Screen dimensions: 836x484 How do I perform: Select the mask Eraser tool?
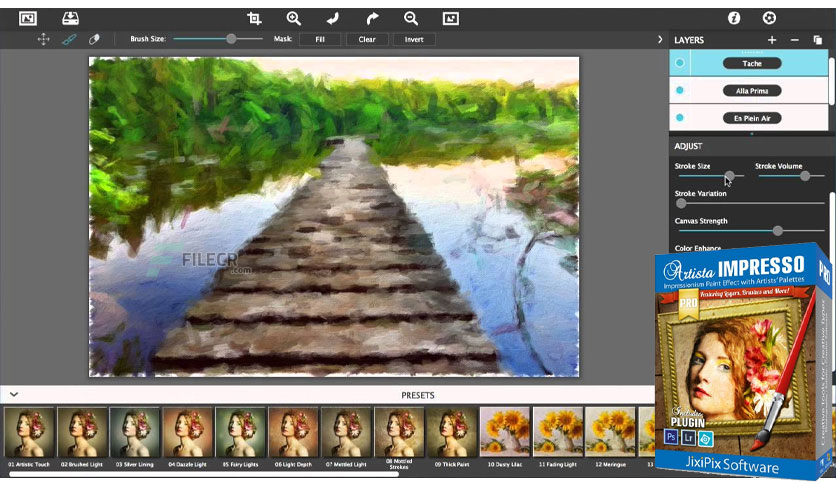pyautogui.click(x=94, y=39)
